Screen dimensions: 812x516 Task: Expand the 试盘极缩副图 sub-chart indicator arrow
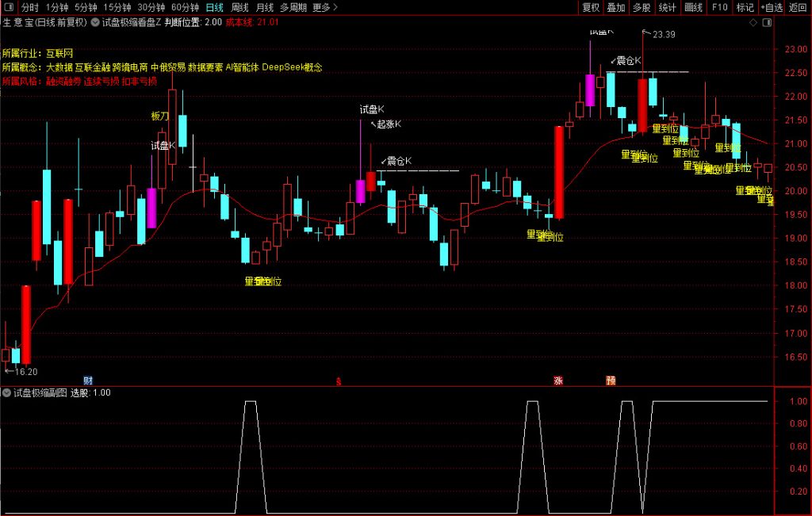tap(7, 392)
